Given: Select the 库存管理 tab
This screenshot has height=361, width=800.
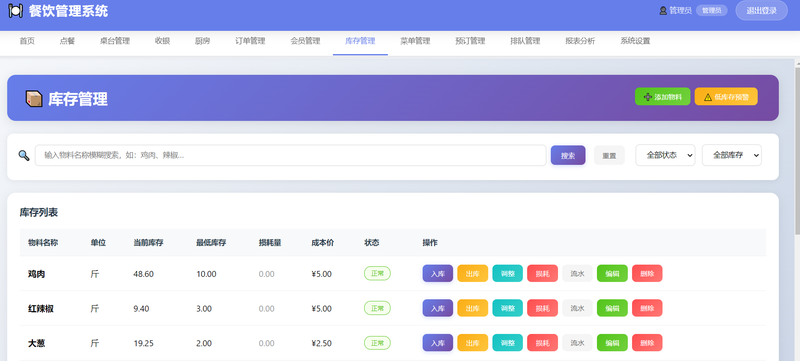Looking at the screenshot, I should (360, 41).
